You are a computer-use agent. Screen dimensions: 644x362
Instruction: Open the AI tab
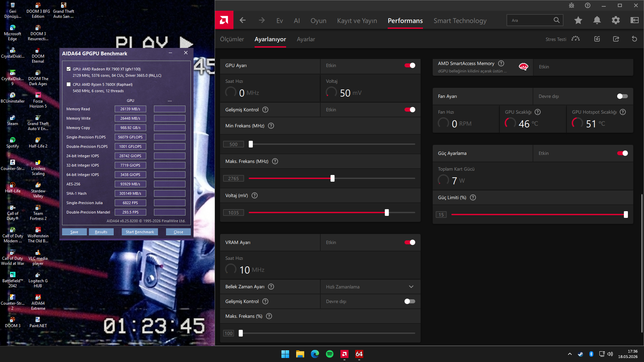[x=297, y=20]
